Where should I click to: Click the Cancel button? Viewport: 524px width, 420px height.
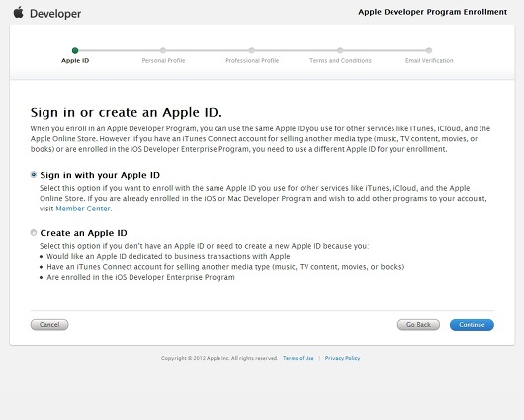(49, 325)
